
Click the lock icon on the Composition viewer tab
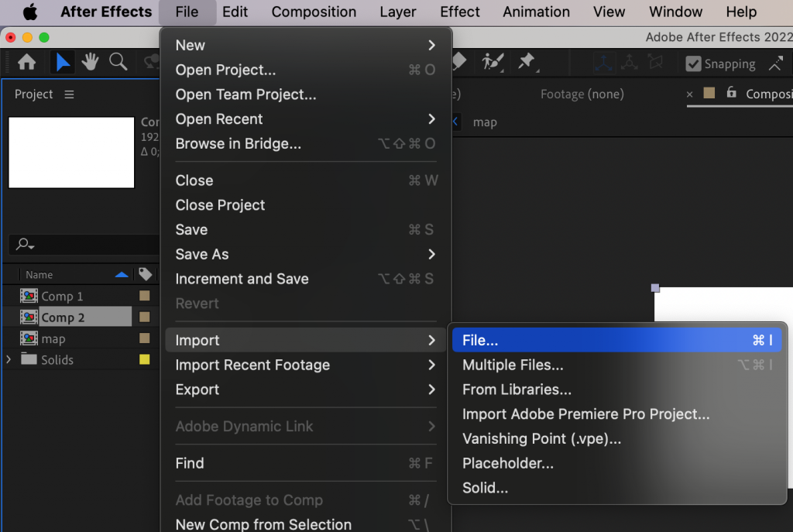pos(733,93)
